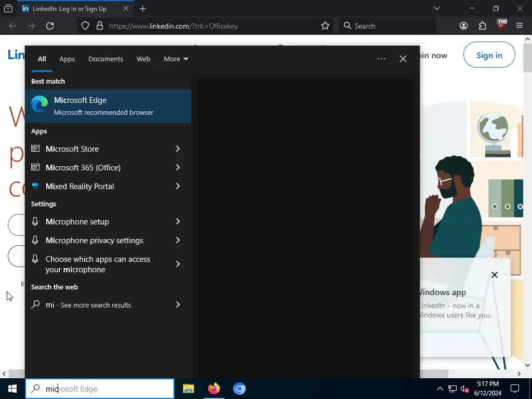Open the Firefox tab list view icon
This screenshot has height=399, width=532.
(8, 8)
